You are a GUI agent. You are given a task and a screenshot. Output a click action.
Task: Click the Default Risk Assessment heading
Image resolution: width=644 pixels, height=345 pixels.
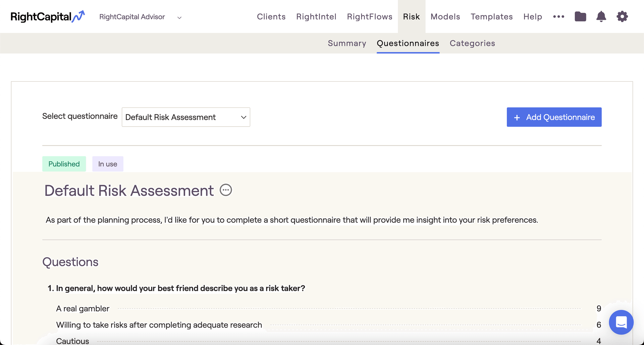click(x=129, y=190)
